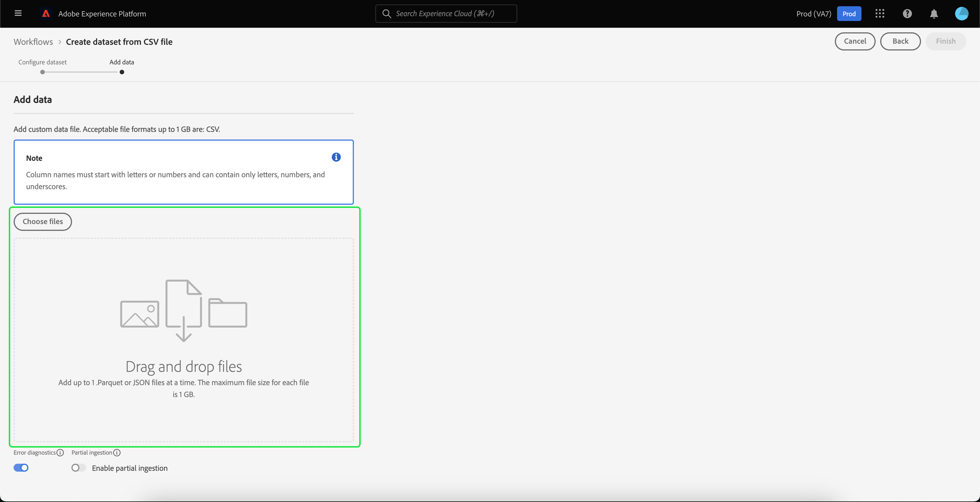Cancel the dataset creation

(x=854, y=41)
